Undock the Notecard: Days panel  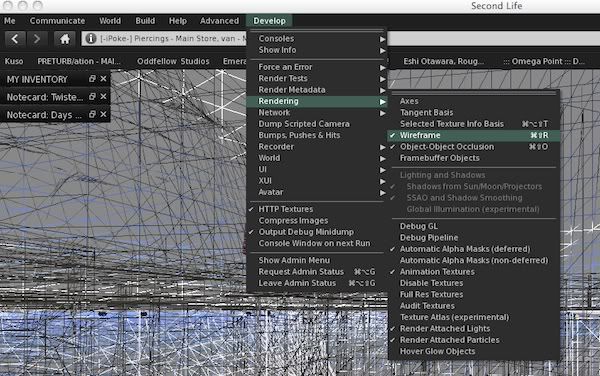pyautogui.click(x=92, y=114)
